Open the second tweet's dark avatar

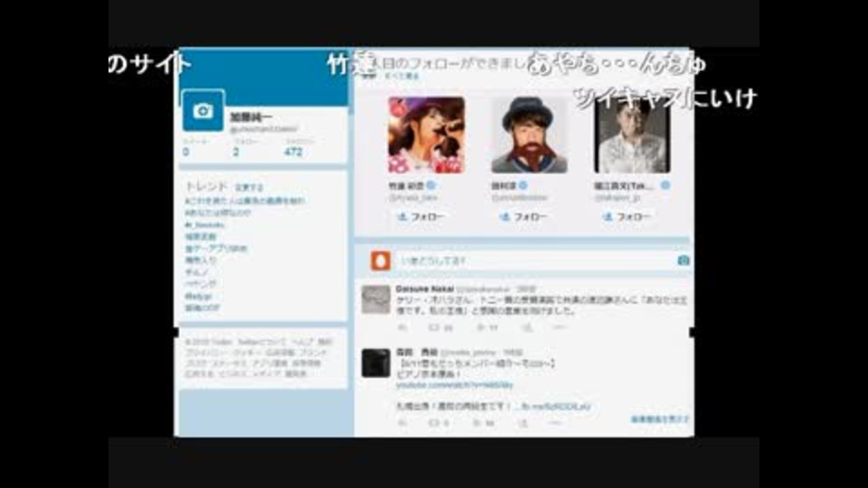[x=376, y=363]
